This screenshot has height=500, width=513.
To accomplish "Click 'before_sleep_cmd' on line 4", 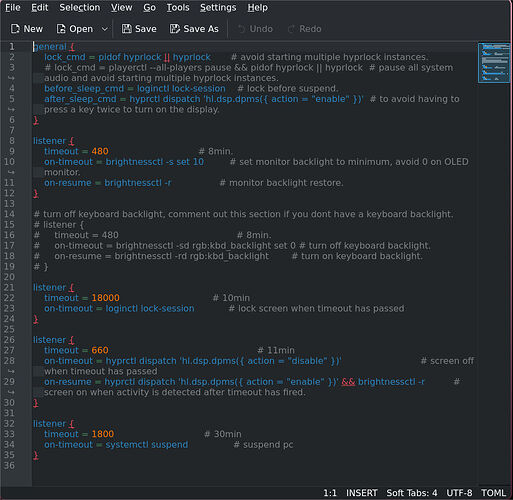I will point(84,88).
